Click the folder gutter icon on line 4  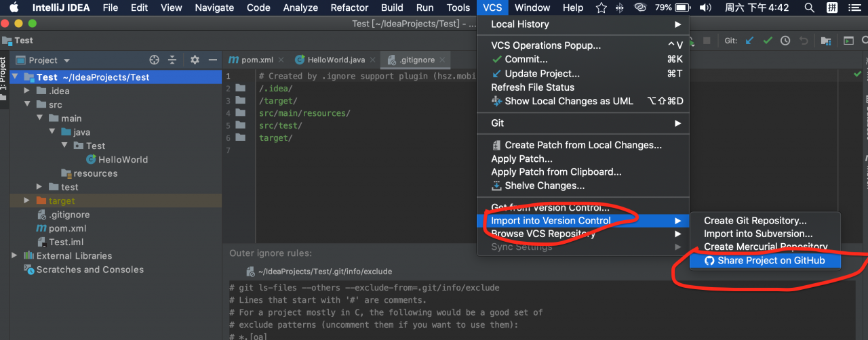(241, 113)
